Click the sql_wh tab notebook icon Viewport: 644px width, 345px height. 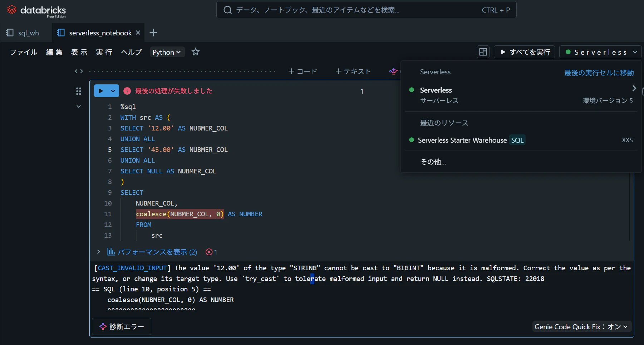pos(10,33)
